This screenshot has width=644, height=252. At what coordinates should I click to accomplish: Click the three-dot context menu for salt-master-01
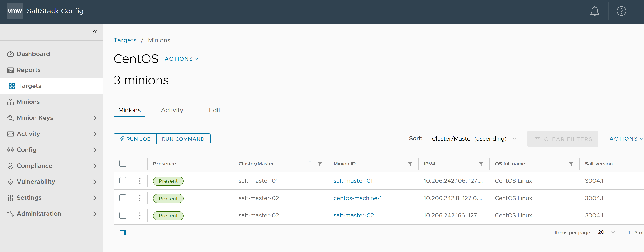[139, 181]
